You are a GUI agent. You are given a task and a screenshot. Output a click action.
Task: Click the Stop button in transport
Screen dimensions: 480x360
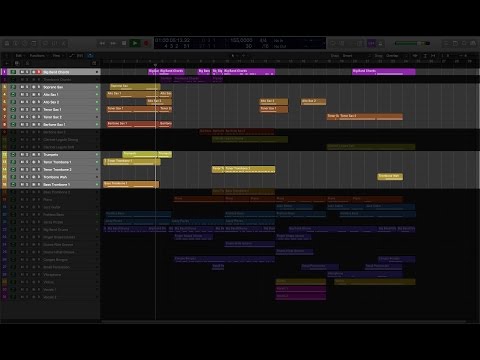124,43
